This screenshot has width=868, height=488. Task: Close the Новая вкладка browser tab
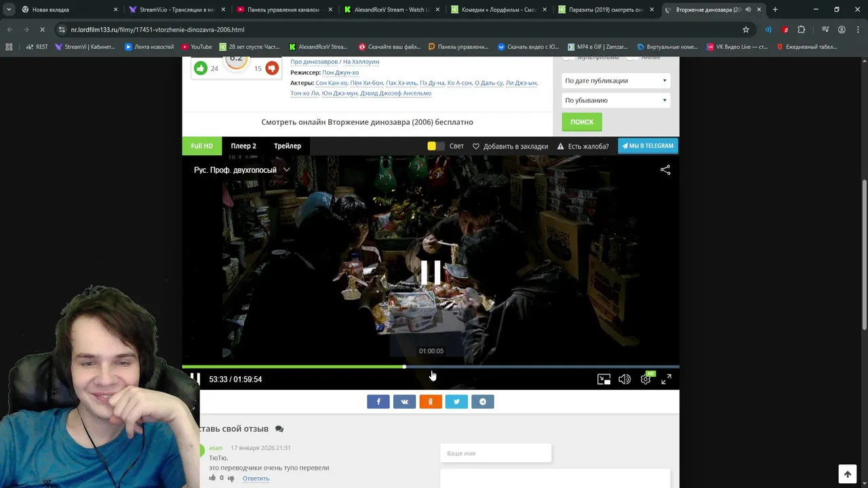click(x=116, y=9)
